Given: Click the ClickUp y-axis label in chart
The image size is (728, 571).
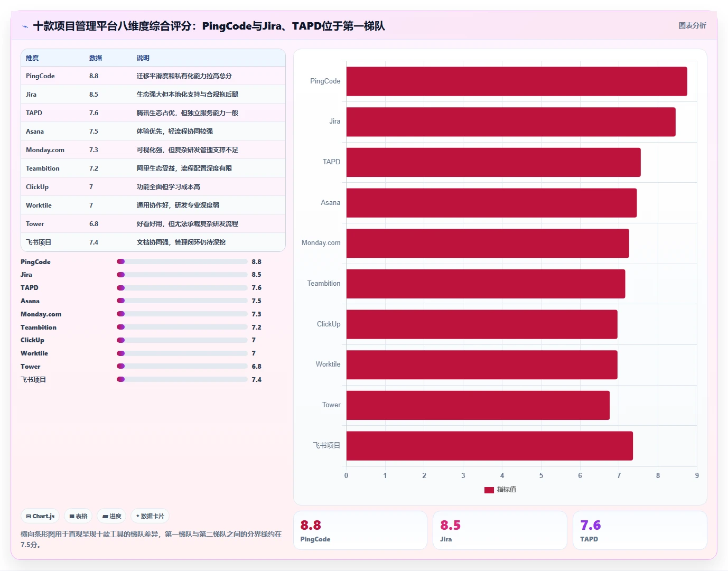Looking at the screenshot, I should [x=329, y=324].
